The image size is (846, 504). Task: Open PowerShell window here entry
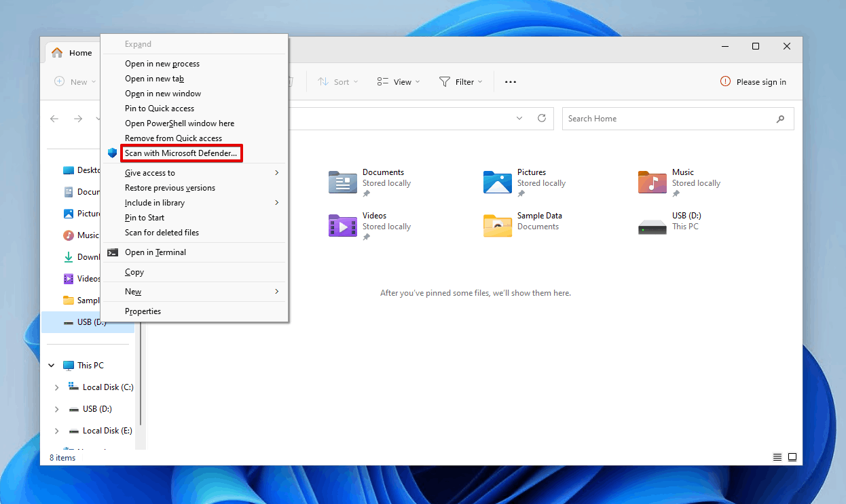click(194, 123)
